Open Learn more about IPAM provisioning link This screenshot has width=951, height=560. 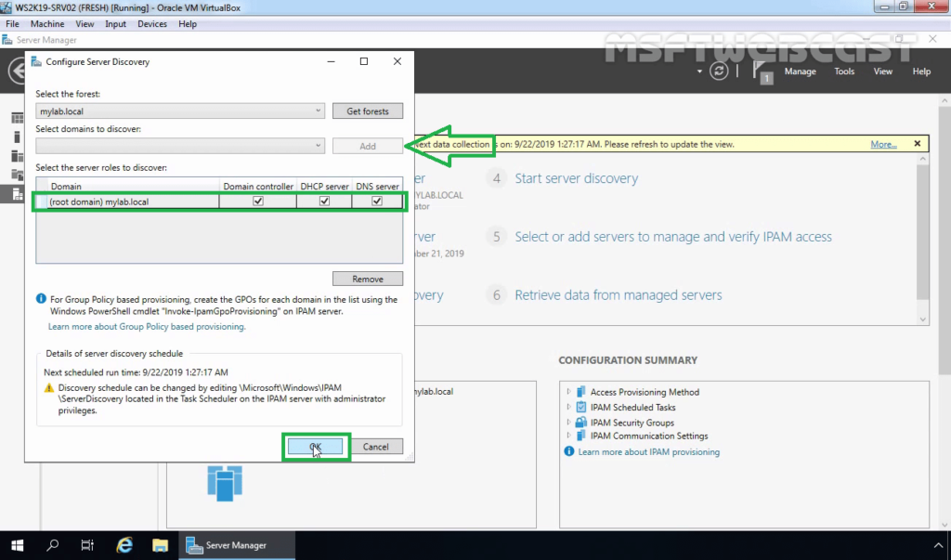(x=648, y=452)
